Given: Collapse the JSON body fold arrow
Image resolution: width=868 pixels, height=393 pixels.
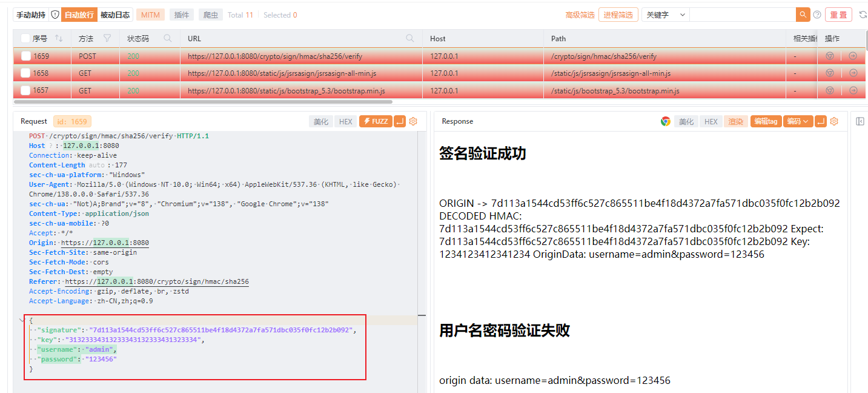Looking at the screenshot, I should tap(21, 319).
